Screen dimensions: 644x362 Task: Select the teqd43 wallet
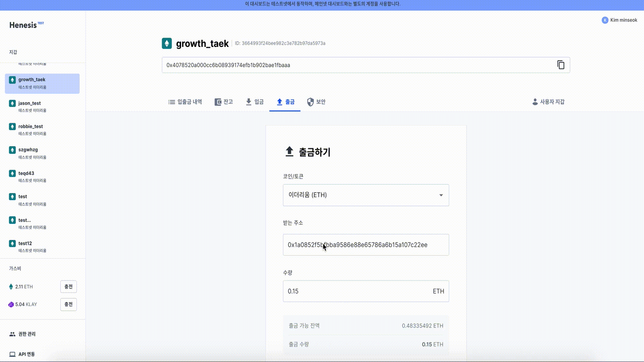pos(42,177)
